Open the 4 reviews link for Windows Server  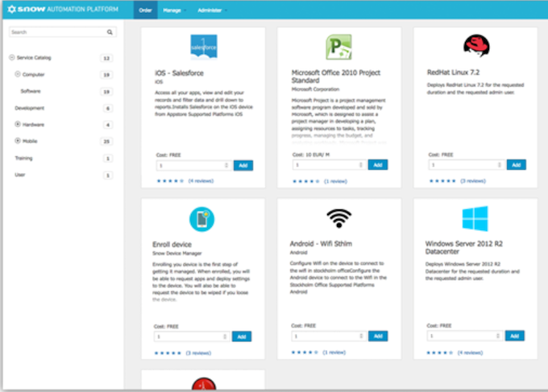click(470, 353)
